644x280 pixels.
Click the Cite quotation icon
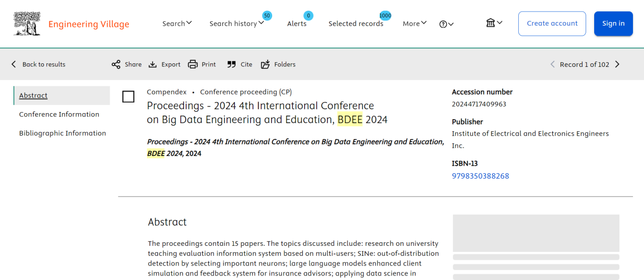(x=231, y=64)
